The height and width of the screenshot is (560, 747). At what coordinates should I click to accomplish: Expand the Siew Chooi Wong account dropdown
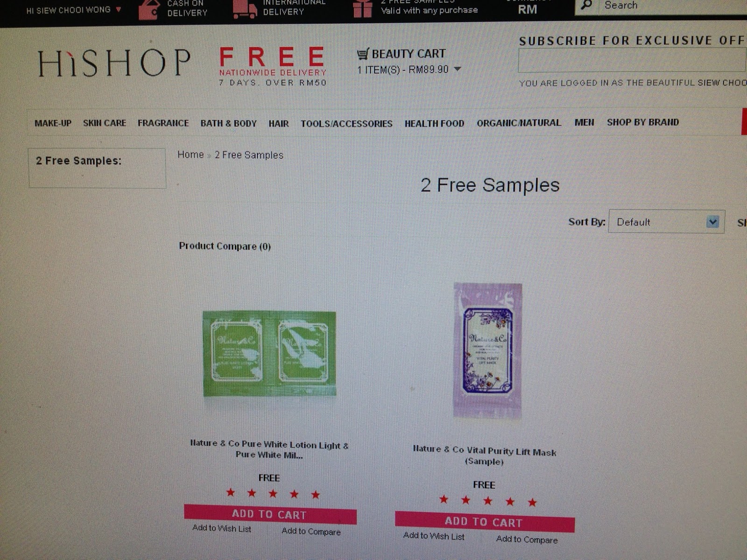pos(119,9)
